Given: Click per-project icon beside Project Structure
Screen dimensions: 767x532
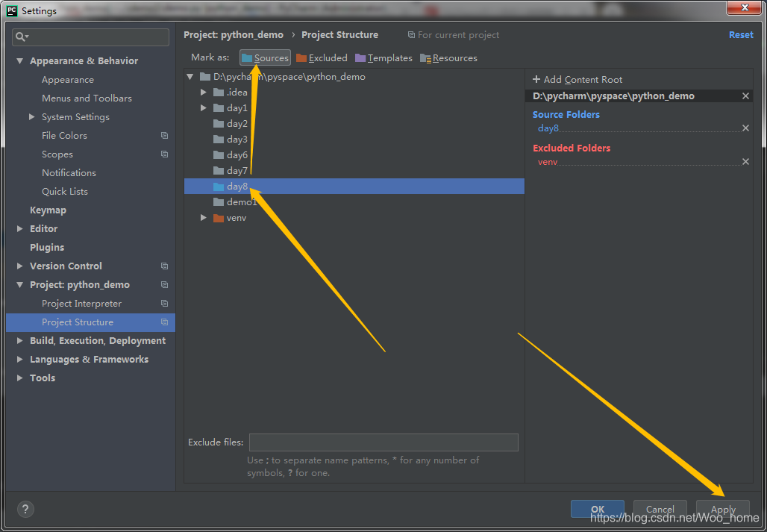Looking at the screenshot, I should coord(164,322).
